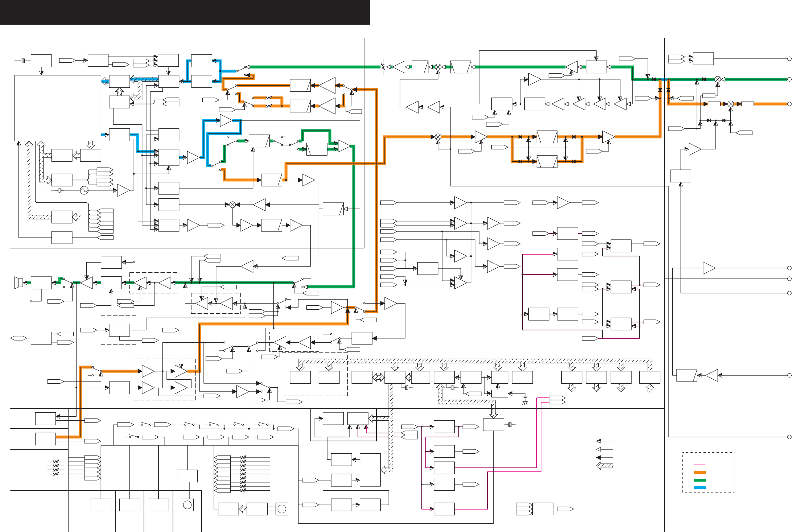The image size is (792, 532).
Task: Click the group of four stacked resistor symbols
Action: click(56, 468)
